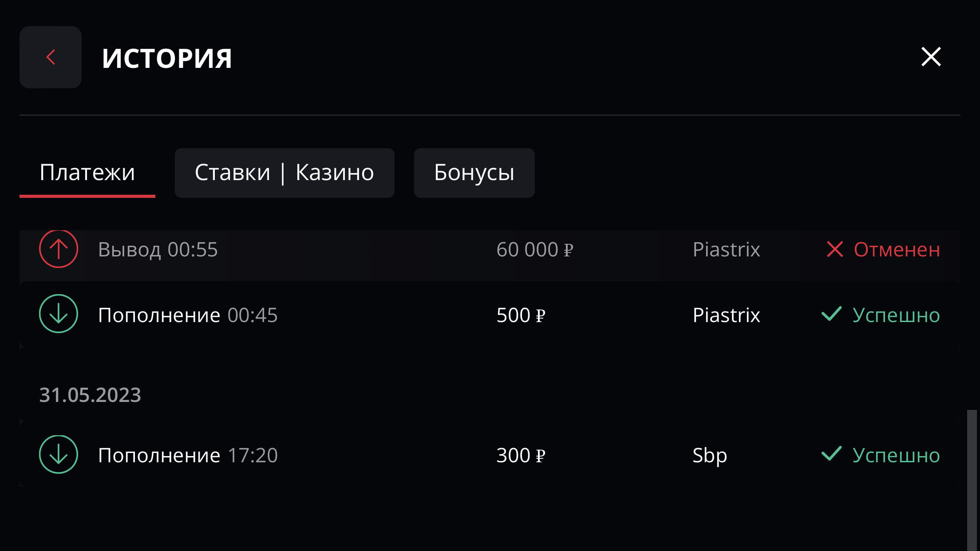Screen dimensions: 980x551
Task: Click the Sbp payment method
Action: 710,456
